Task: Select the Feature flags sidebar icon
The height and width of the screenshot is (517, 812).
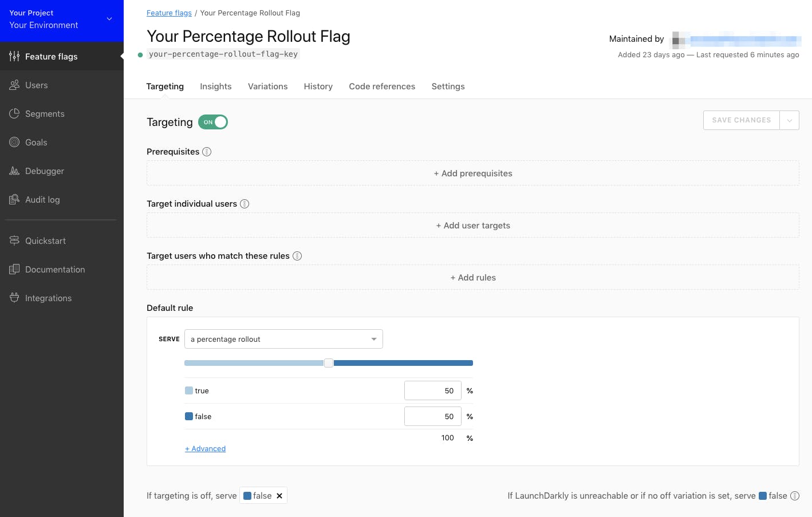Action: pyautogui.click(x=14, y=56)
